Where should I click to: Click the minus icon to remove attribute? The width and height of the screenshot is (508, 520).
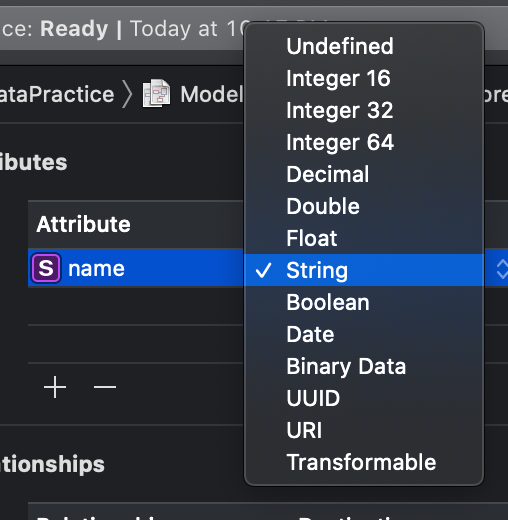pos(105,387)
